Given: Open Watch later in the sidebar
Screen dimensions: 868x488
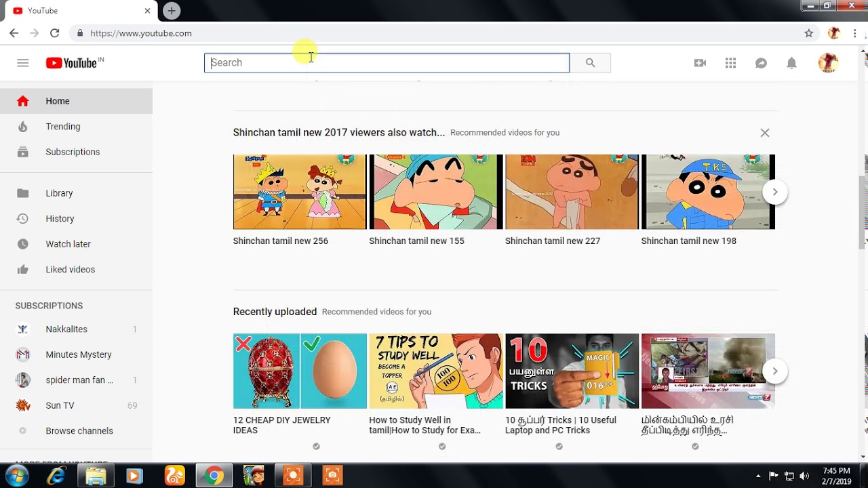Looking at the screenshot, I should [76, 244].
